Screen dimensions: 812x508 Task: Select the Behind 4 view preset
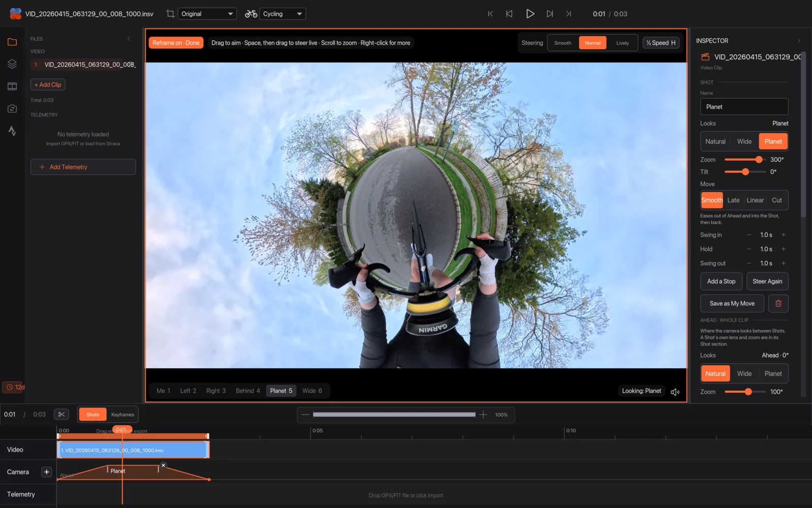pos(248,391)
